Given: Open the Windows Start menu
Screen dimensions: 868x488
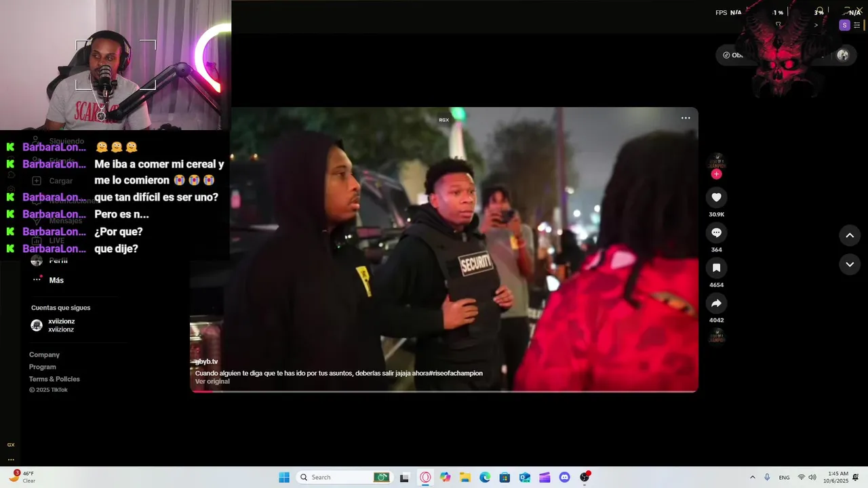Looking at the screenshot, I should point(284,477).
